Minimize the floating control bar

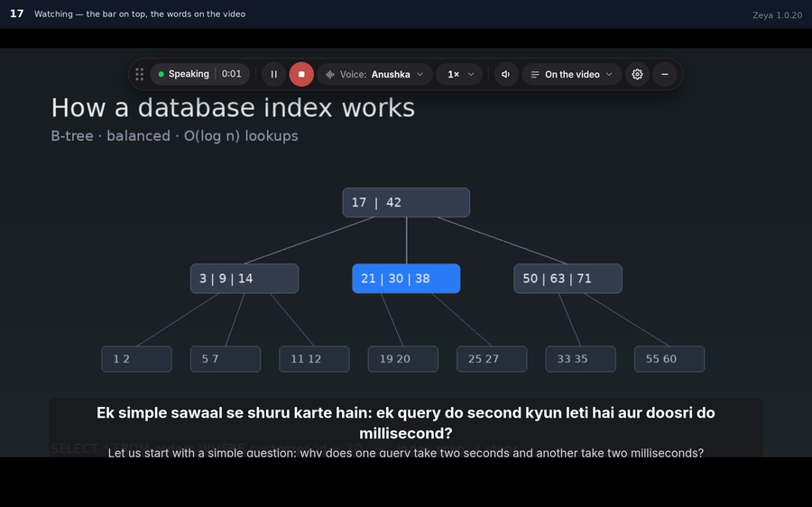665,74
